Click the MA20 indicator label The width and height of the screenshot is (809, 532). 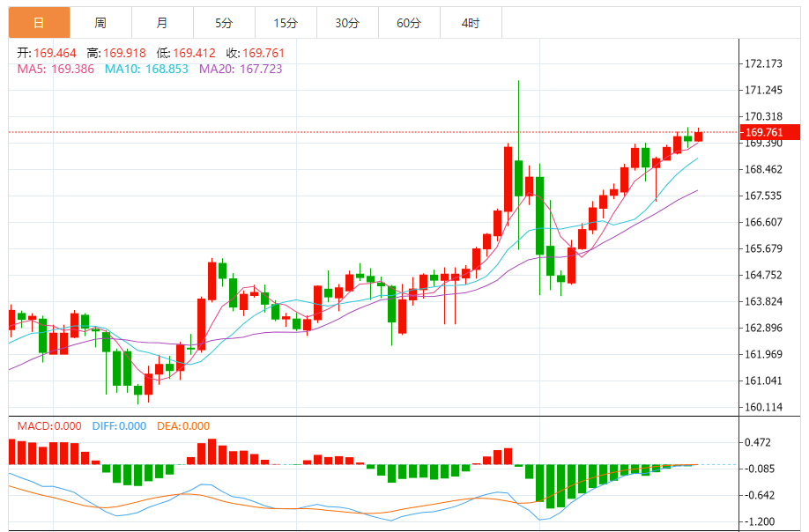(241, 69)
